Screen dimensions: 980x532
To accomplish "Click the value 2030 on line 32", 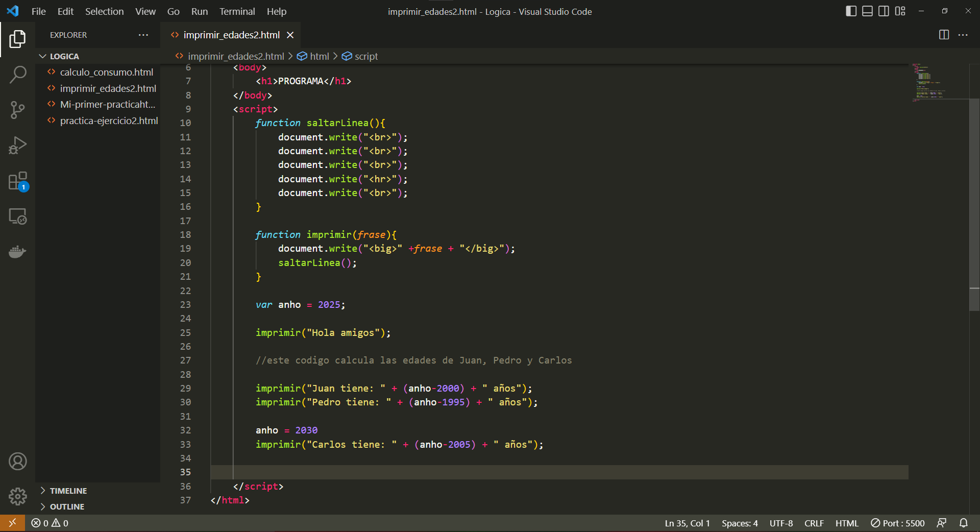I will click(x=306, y=430).
